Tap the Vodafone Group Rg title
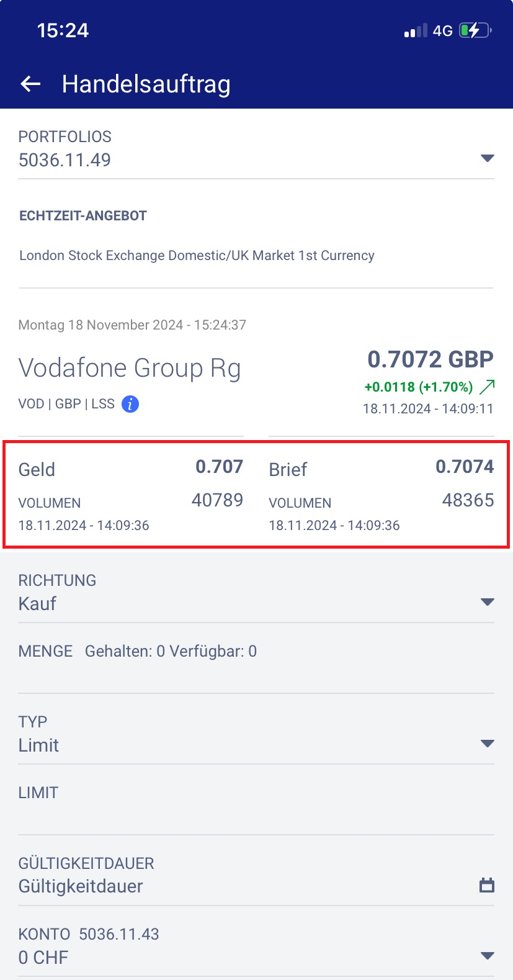 130,368
